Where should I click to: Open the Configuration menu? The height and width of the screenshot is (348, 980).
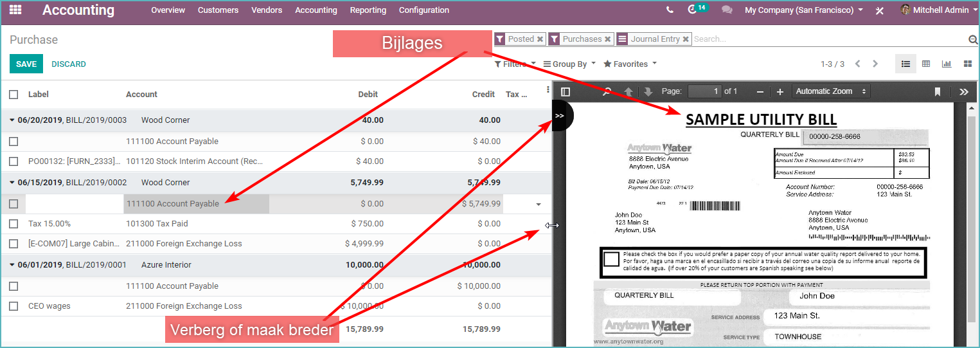tap(424, 10)
